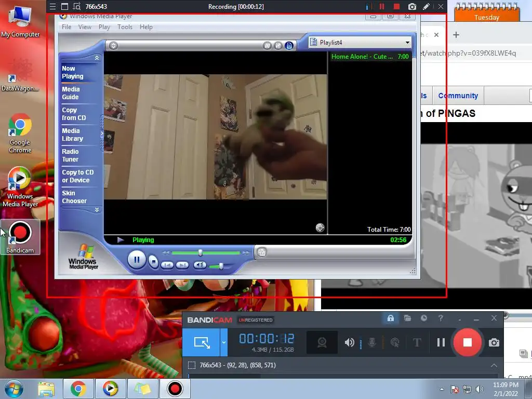Stop Bandicam recording with red button
This screenshot has width=532, height=399.
coord(468,342)
